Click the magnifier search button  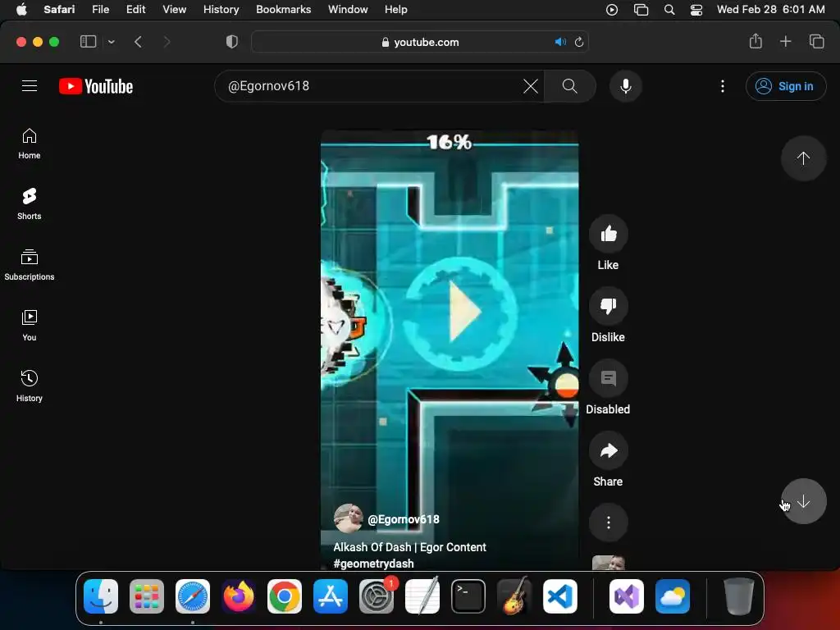tap(569, 85)
